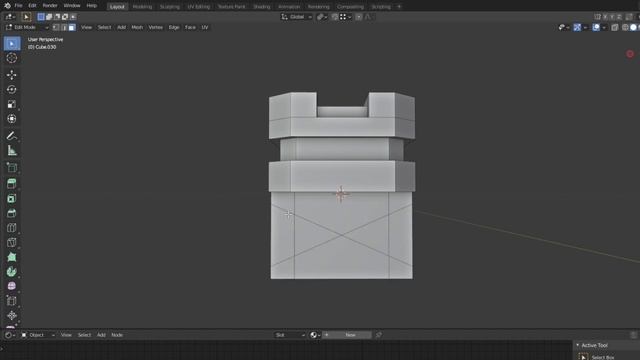
Task: Open the Edit menu
Action: tap(32, 6)
